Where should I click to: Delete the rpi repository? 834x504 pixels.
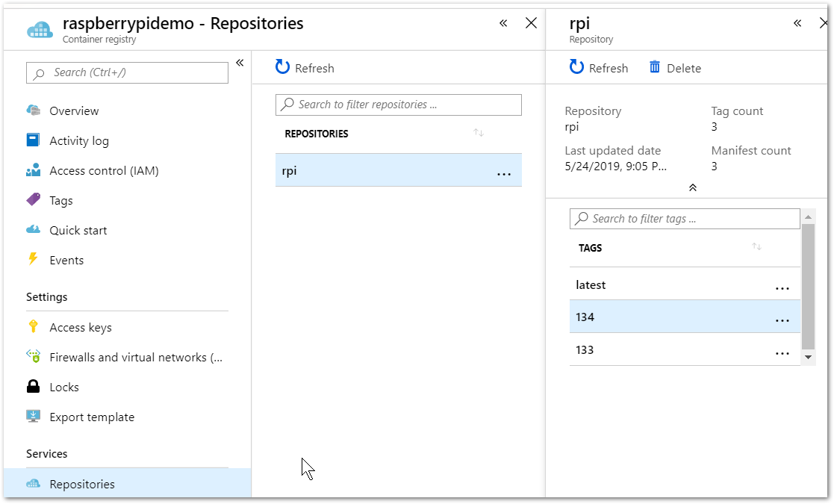pyautogui.click(x=674, y=67)
